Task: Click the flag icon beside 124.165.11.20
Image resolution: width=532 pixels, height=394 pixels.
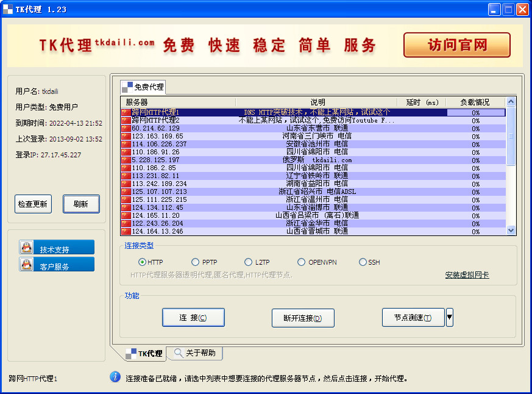Action: pyautogui.click(x=125, y=216)
